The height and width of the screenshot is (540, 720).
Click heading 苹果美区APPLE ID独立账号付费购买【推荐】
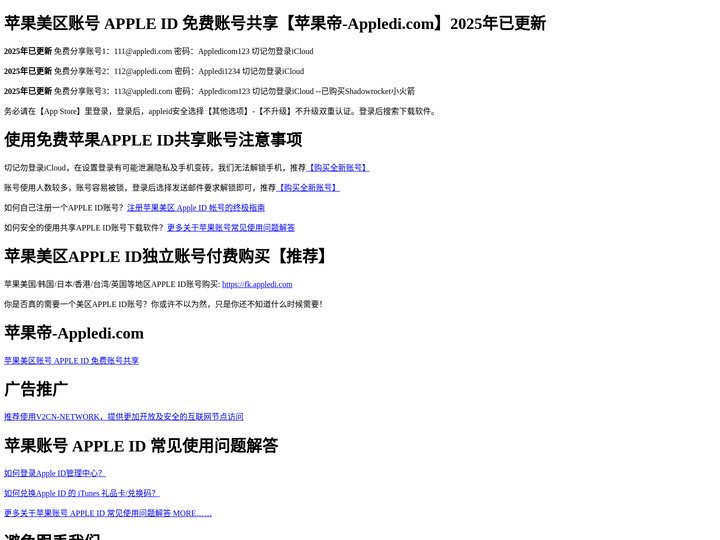click(x=168, y=256)
